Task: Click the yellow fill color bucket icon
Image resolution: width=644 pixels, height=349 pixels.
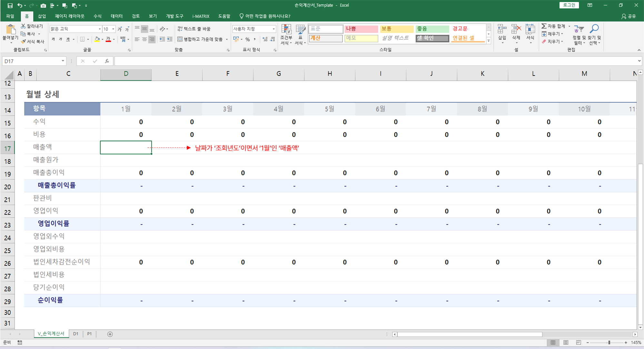Action: (97, 39)
